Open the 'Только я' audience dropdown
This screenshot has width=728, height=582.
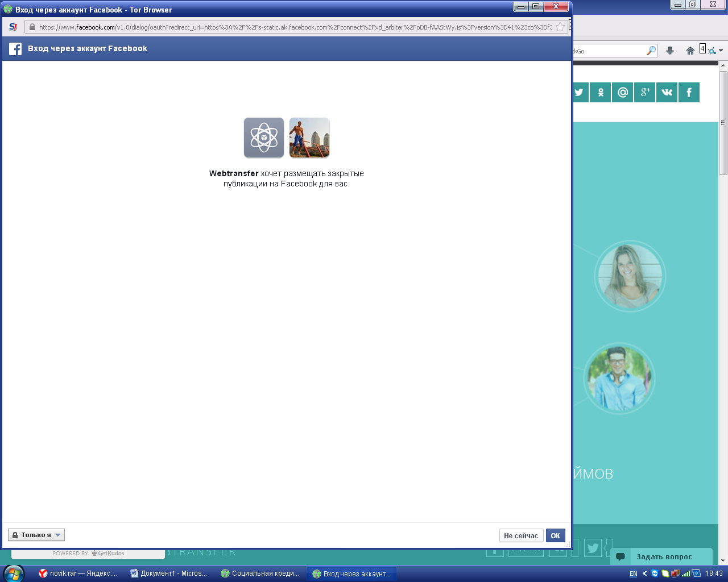(36, 535)
